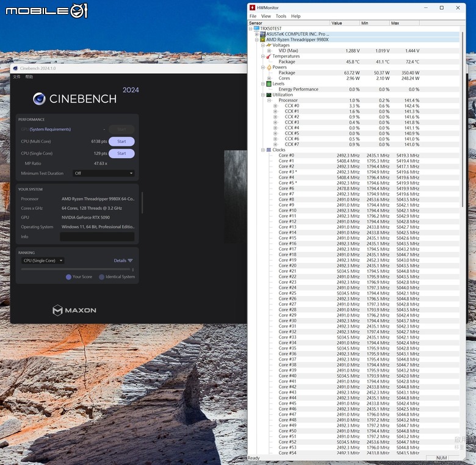Click the NVIDIA GeForce RTX 5090 text
The image size is (476, 465).
[x=85, y=217]
